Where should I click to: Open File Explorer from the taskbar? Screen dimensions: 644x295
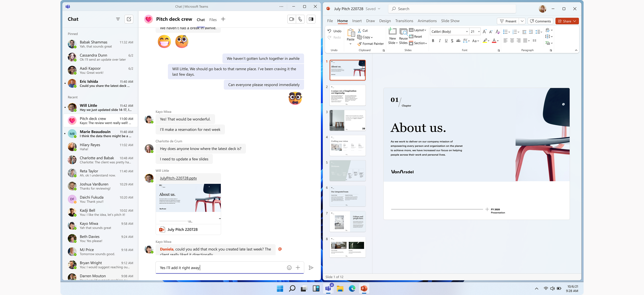tap(340, 288)
